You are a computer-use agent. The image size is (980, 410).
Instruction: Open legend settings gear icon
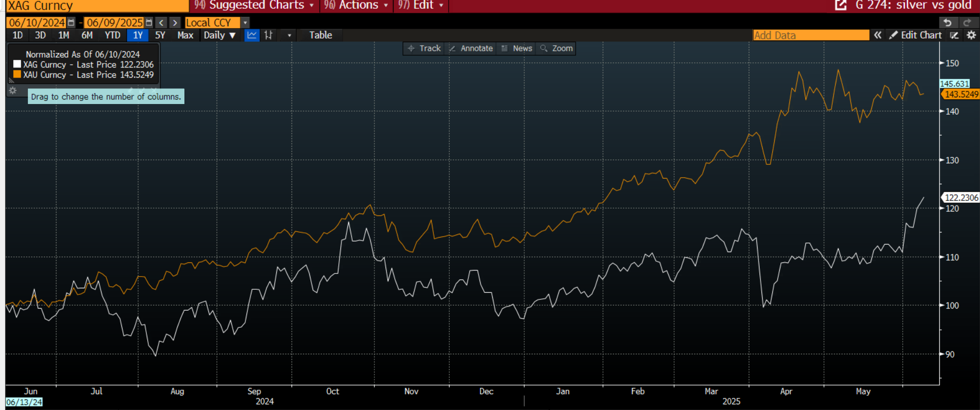tap(13, 90)
